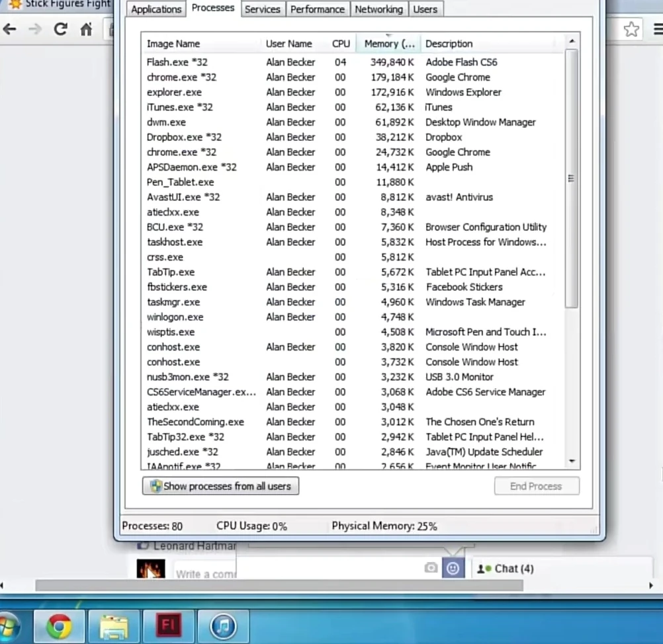Click the process list scroll-up arrow

(x=572, y=41)
